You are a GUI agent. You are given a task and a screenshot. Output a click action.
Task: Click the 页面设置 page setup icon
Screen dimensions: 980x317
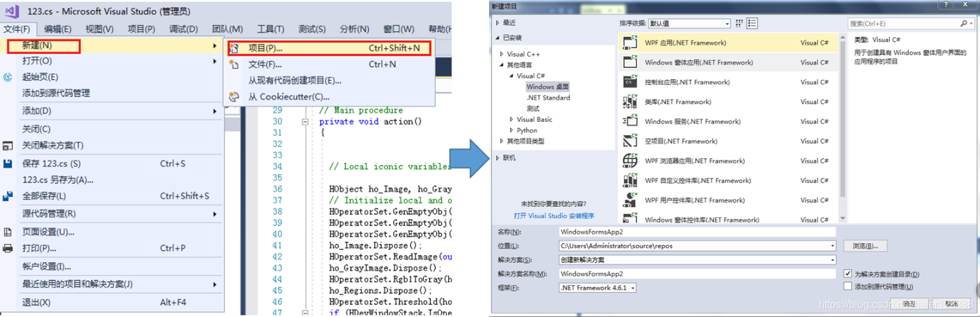(x=8, y=232)
